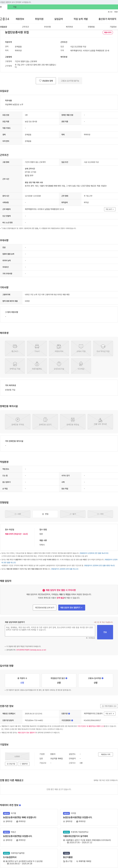The image size is (118, 868).
Task: Expand 채용 담당자 정보 열람하기 dropdown
Action: click(72, 608)
